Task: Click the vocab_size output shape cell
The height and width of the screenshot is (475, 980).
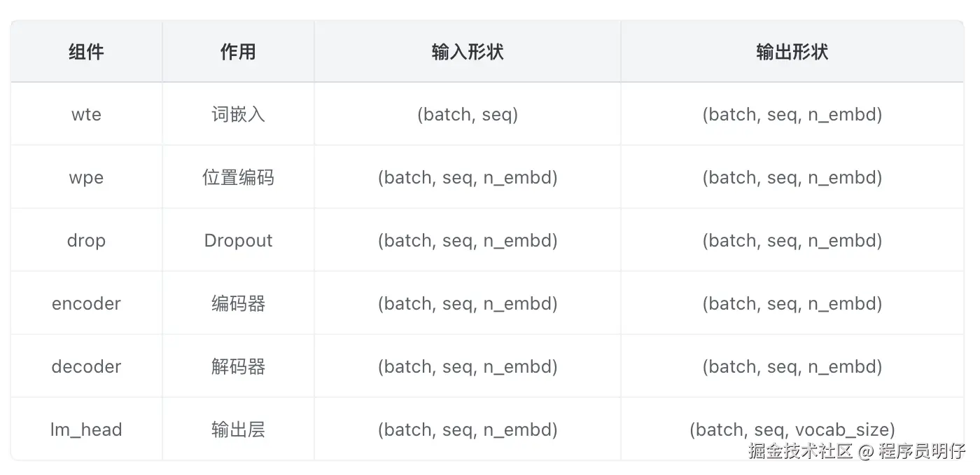Action: coord(792,428)
